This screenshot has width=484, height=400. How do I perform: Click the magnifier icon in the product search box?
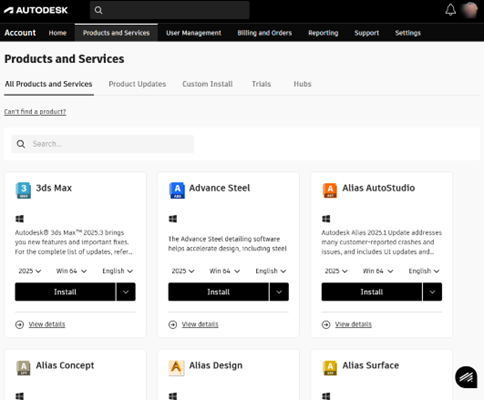click(x=21, y=144)
